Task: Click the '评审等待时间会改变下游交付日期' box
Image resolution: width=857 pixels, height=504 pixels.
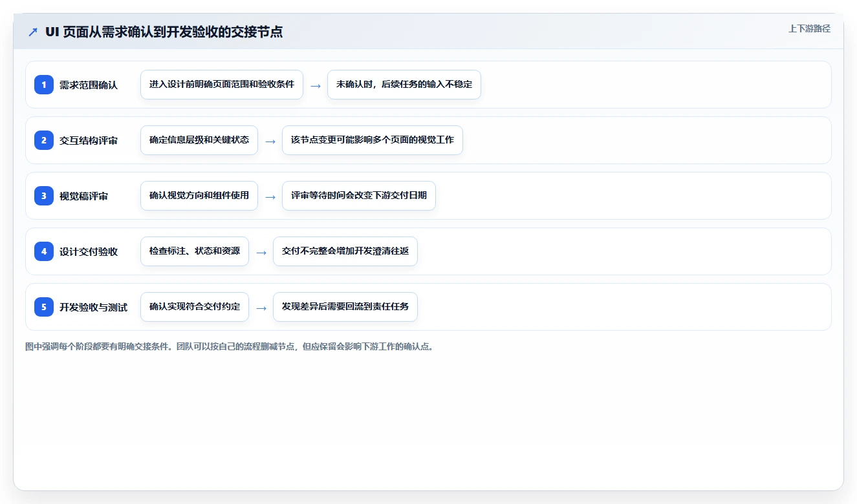Action: point(359,196)
